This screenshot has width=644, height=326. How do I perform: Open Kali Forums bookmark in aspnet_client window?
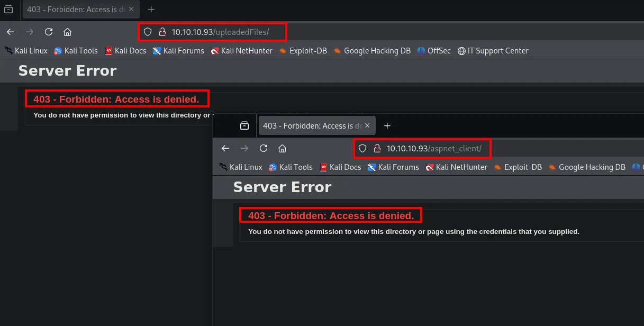coord(393,167)
